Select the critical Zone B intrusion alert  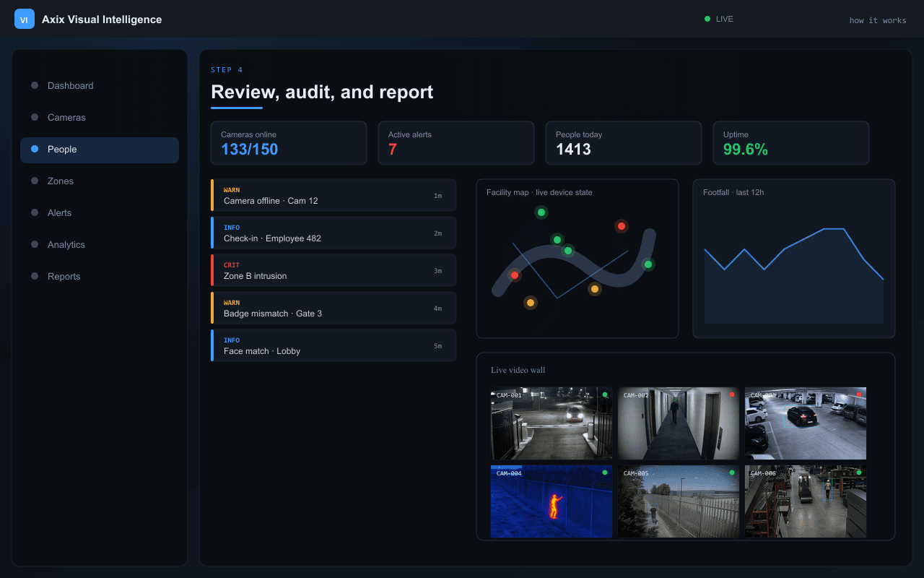tap(334, 270)
